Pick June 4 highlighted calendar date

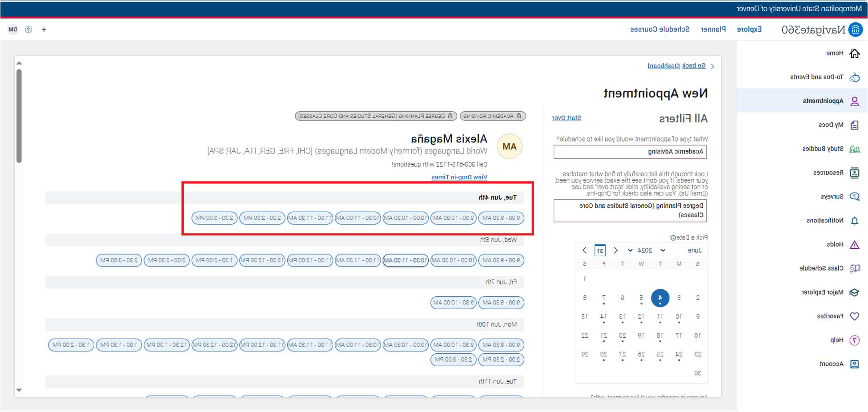click(x=660, y=298)
